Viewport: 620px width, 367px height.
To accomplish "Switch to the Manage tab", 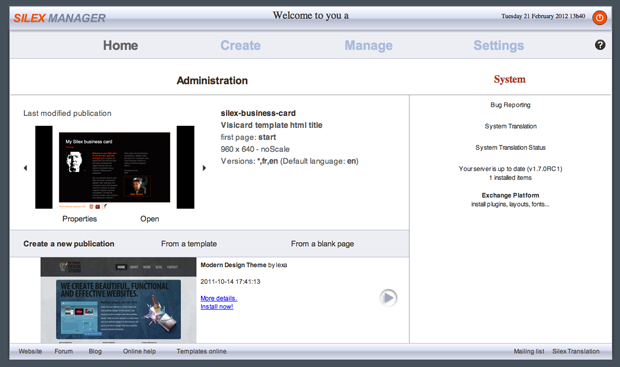I will tap(369, 45).
